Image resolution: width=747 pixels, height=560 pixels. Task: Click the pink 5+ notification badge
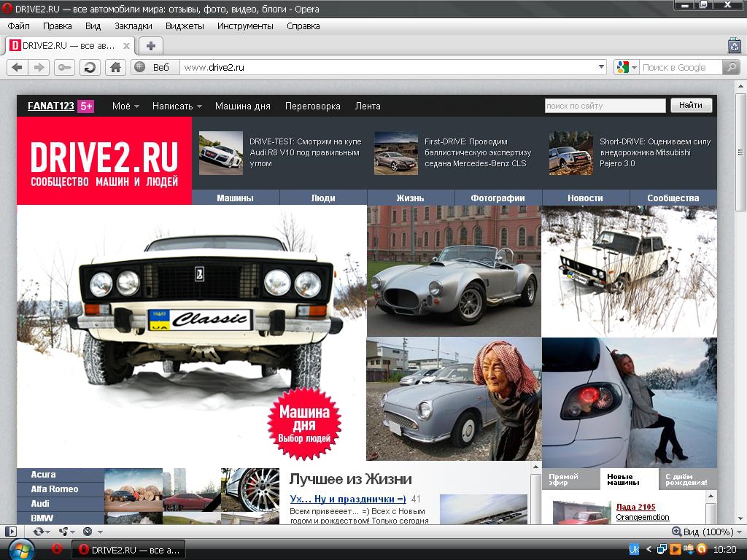tap(86, 106)
